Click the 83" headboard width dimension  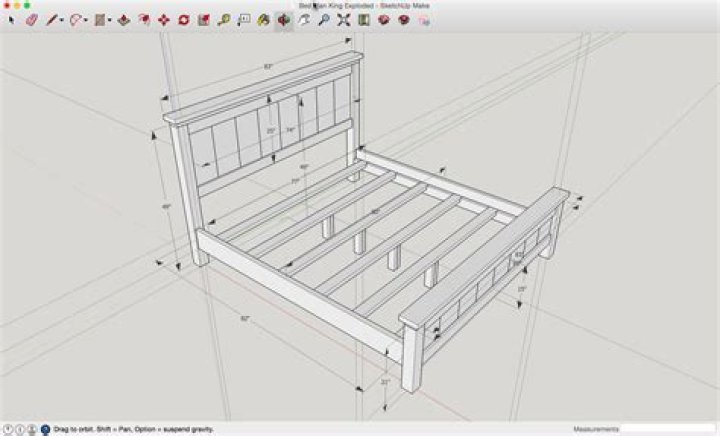(x=269, y=67)
